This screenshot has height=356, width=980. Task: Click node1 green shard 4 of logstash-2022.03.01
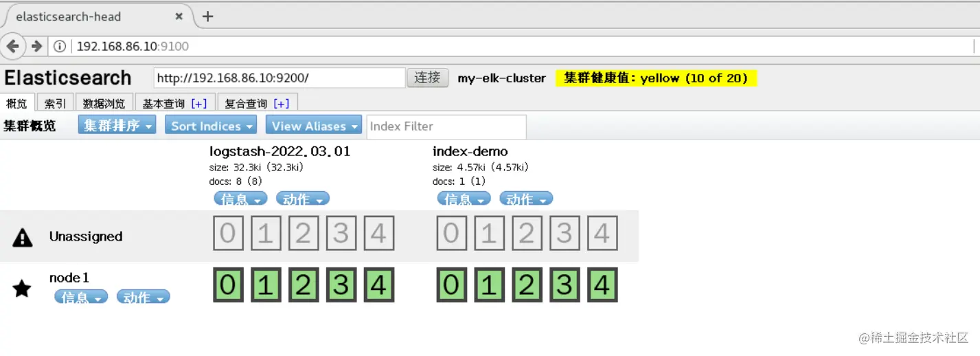379,285
